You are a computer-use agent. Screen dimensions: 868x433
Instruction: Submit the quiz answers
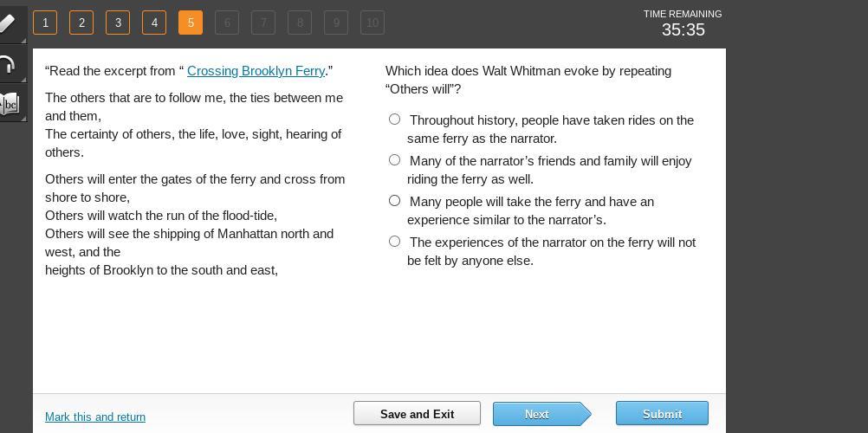click(x=662, y=414)
